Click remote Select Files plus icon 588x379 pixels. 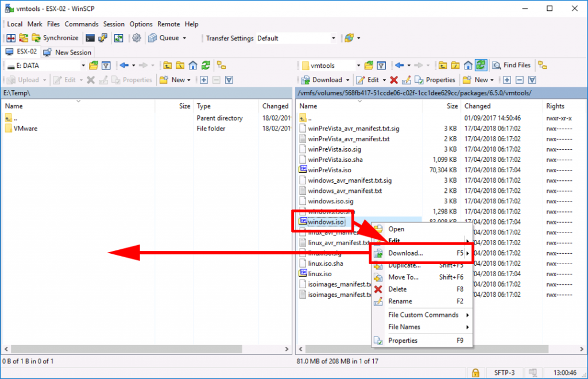506,80
